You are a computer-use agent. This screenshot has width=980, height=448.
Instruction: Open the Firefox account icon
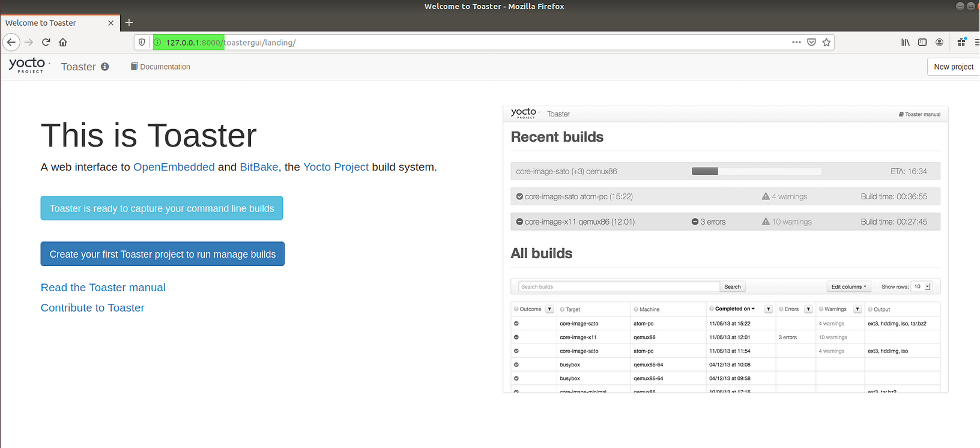pyautogui.click(x=939, y=42)
